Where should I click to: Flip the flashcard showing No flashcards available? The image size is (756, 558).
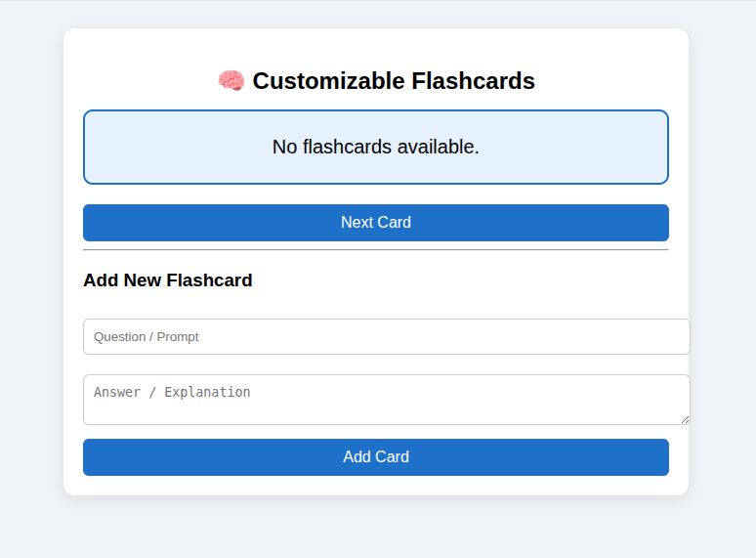click(376, 147)
